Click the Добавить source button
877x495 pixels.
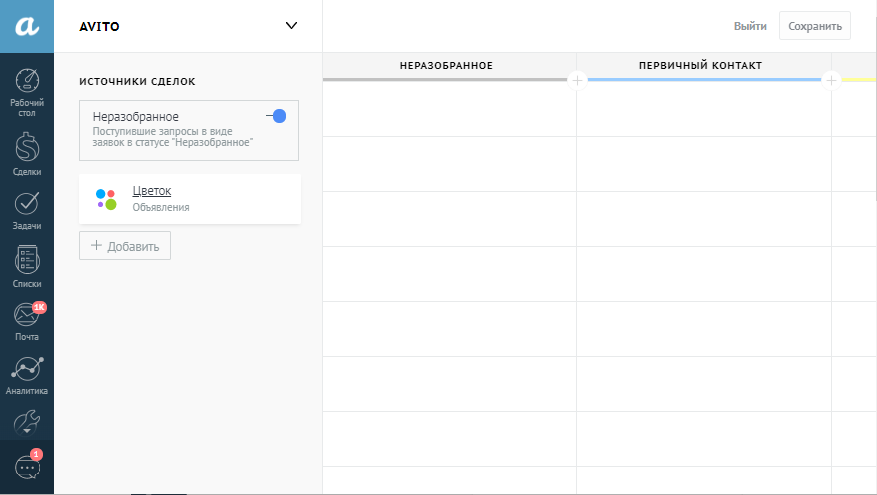click(125, 246)
